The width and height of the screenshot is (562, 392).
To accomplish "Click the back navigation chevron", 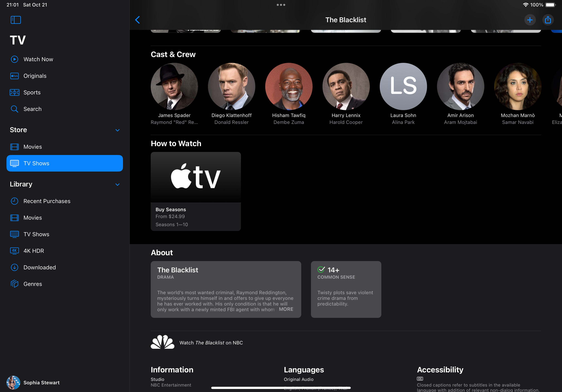I will (138, 19).
